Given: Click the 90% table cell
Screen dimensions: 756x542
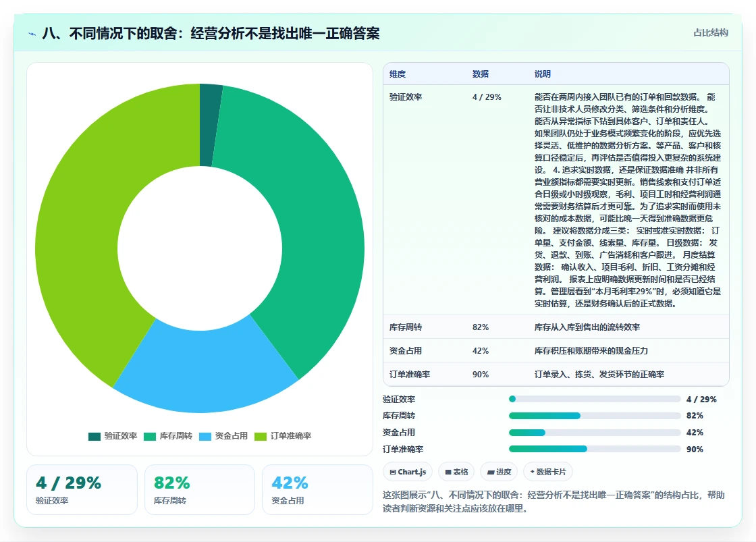Looking at the screenshot, I should [481, 374].
